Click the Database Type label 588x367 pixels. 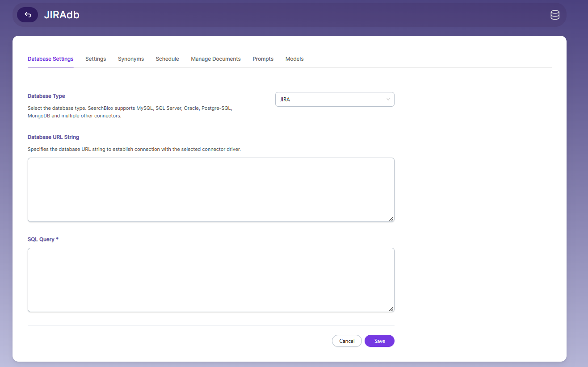(x=46, y=96)
